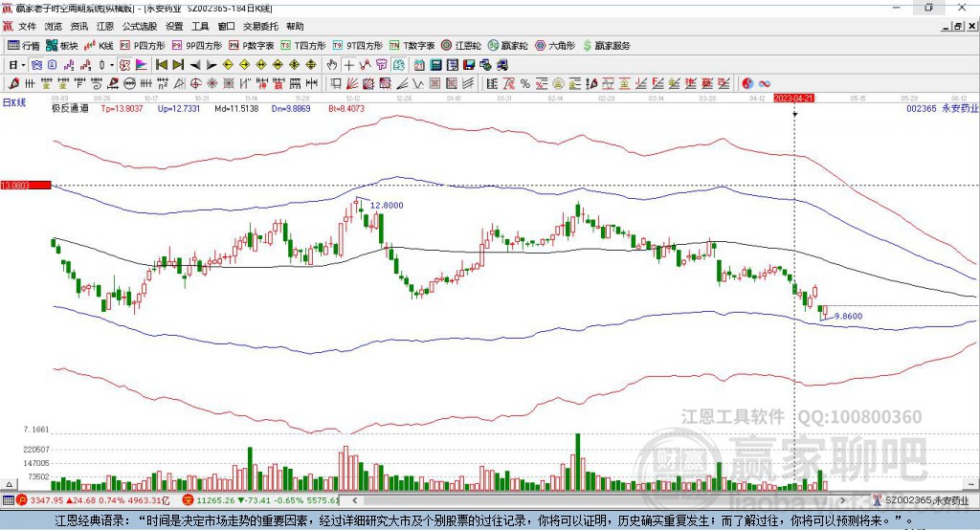Step chart left with black left arrow
This screenshot has height=530, width=980.
coord(195,65)
